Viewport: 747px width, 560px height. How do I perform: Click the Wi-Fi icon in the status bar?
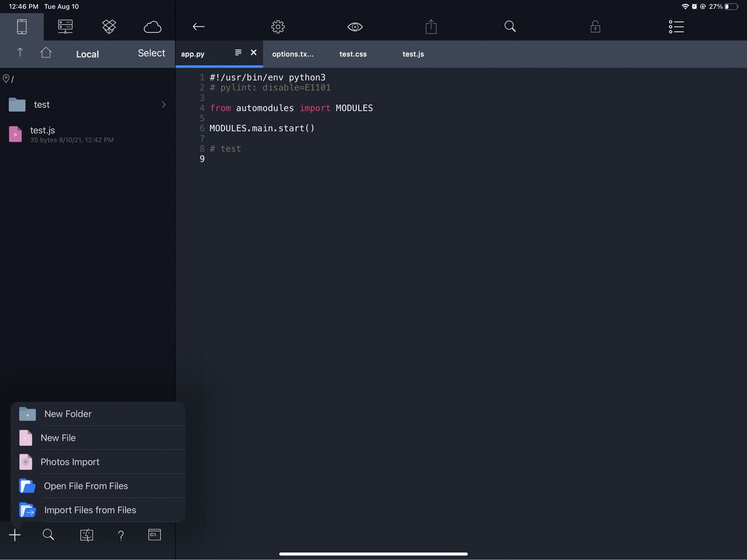coord(685,6)
